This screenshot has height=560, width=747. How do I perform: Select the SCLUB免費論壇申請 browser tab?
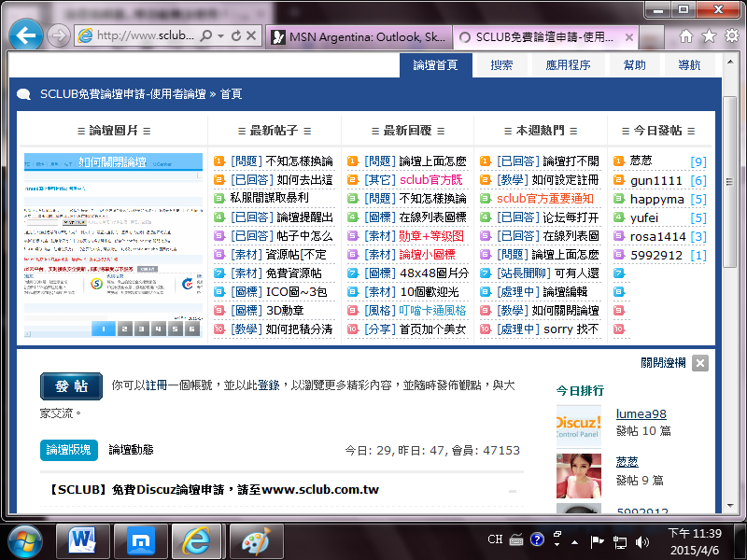(544, 37)
